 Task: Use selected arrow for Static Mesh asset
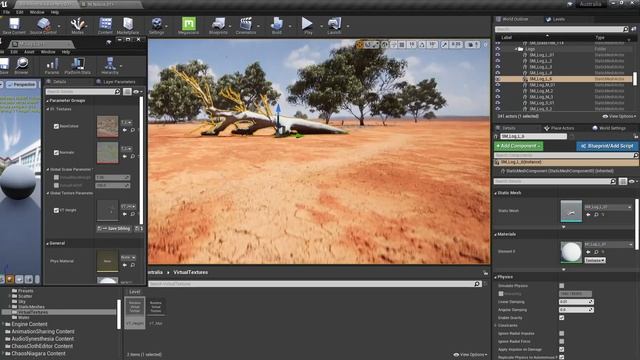(x=588, y=214)
